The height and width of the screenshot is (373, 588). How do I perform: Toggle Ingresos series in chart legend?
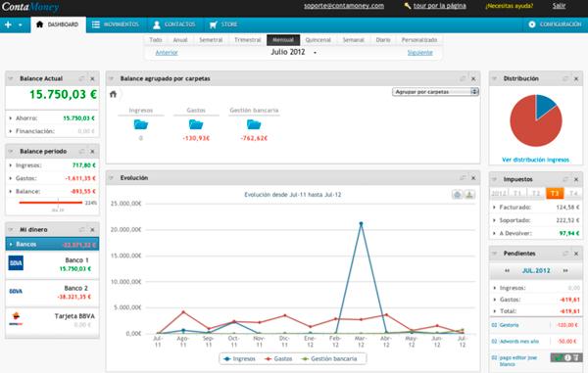click(240, 358)
